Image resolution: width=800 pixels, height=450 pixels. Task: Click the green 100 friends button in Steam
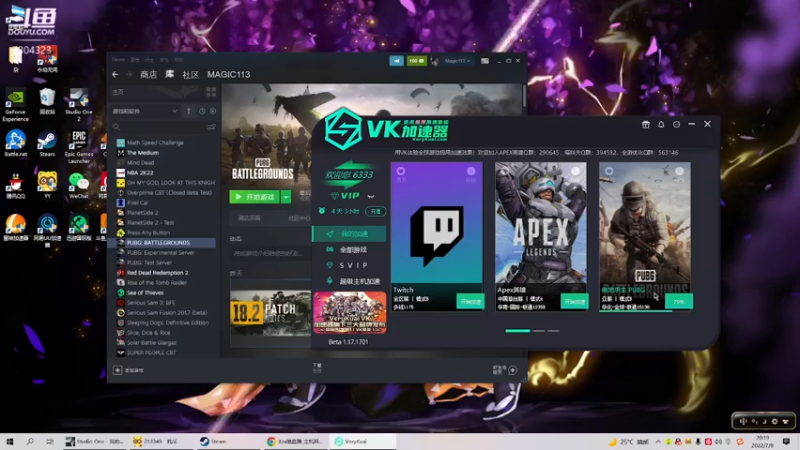tap(417, 61)
